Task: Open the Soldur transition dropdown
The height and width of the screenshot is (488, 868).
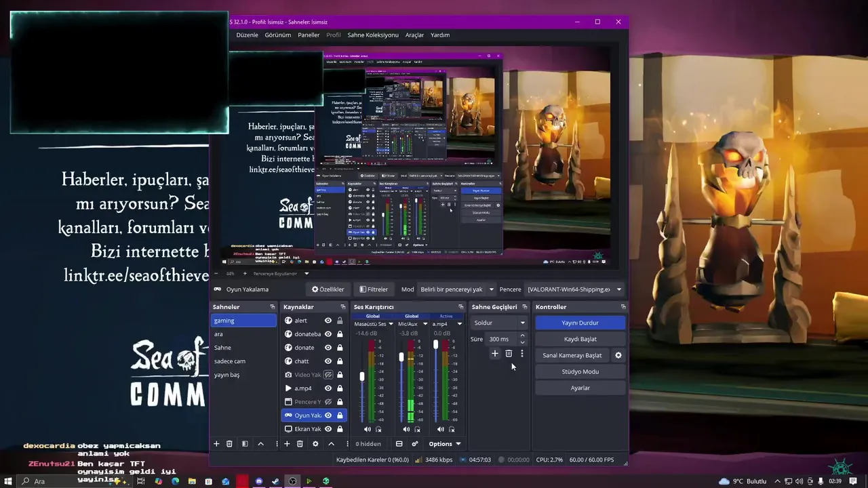Action: [500, 323]
